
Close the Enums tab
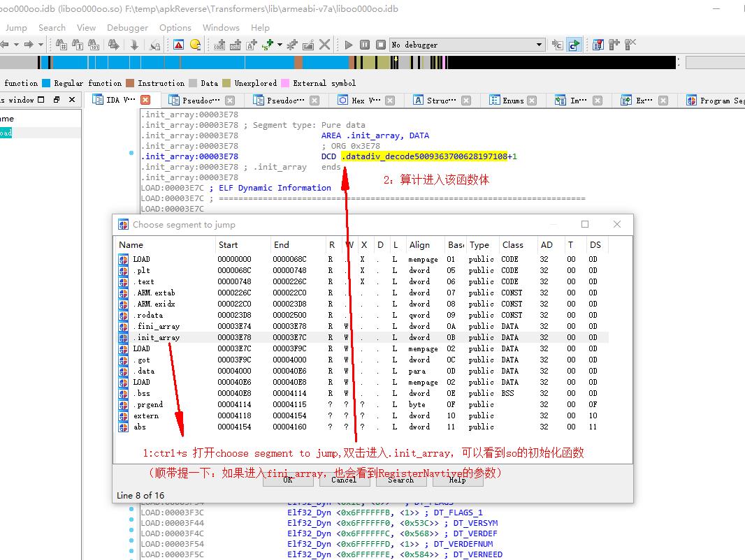pos(530,100)
